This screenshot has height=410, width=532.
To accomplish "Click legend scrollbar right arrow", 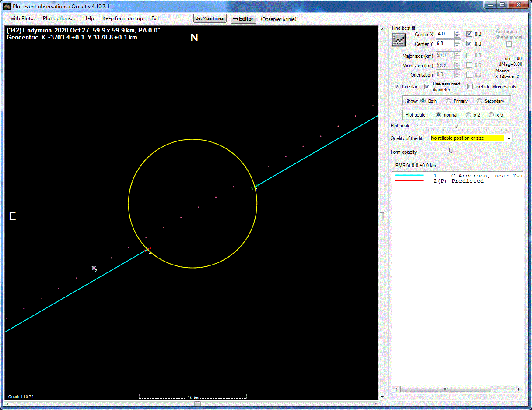I will [x=519, y=389].
